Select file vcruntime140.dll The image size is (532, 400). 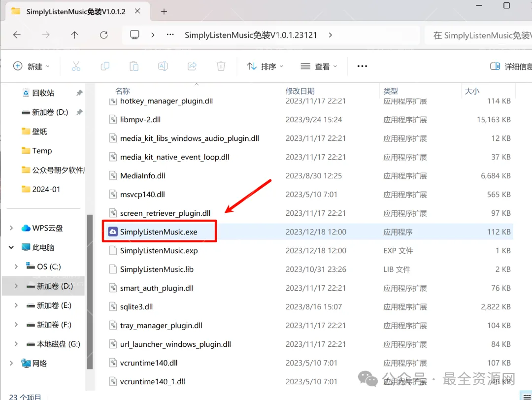coord(149,363)
